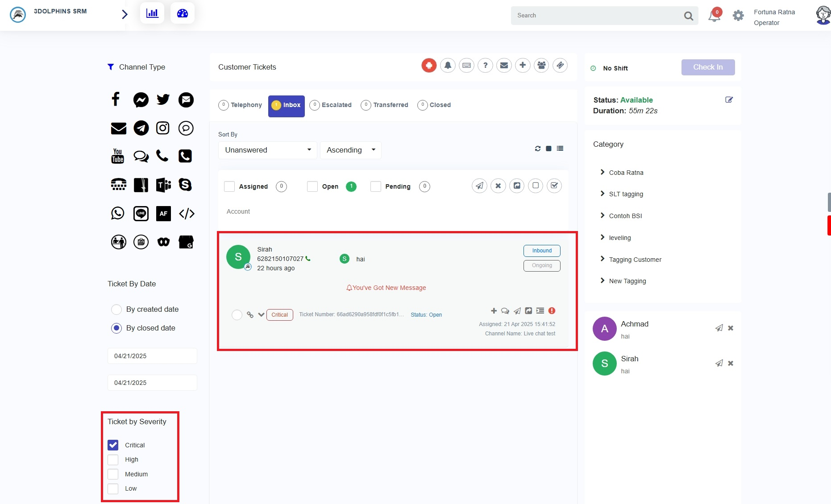Open the notifications bell in header
Viewport: 831px width, 504px height.
click(714, 16)
